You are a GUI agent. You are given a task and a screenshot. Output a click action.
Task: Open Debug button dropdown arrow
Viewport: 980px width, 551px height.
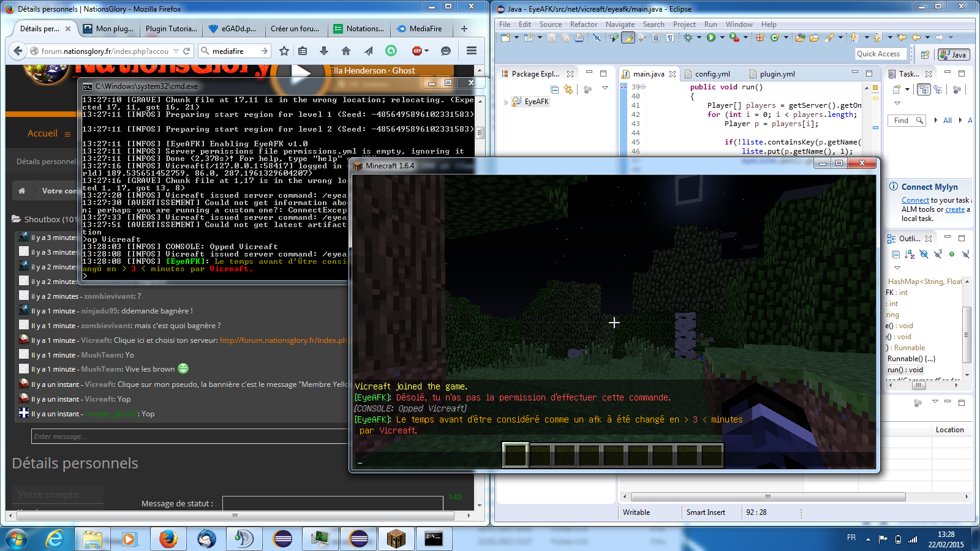tap(699, 37)
